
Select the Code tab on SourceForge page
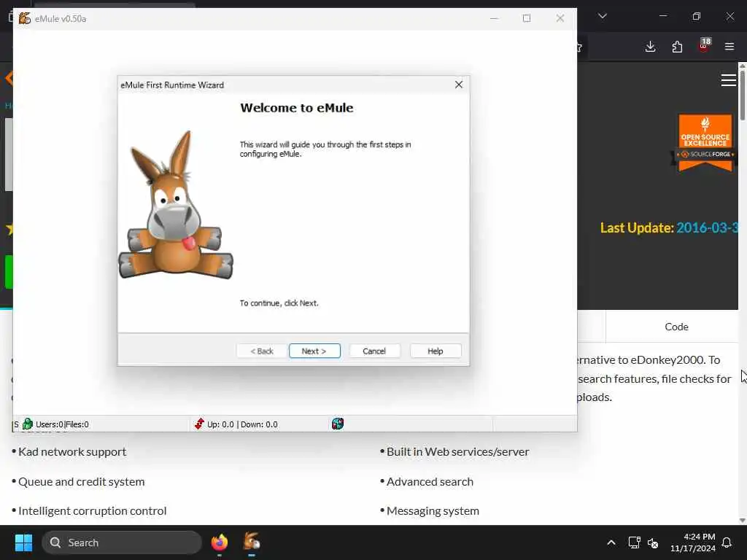click(x=676, y=327)
